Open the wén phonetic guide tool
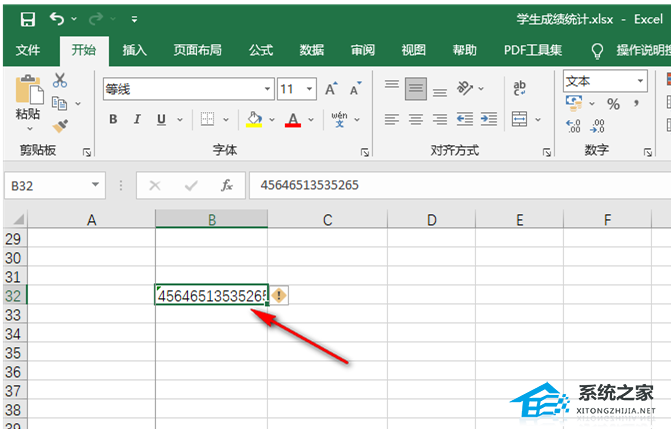This screenshot has height=429, width=671. pos(339,119)
